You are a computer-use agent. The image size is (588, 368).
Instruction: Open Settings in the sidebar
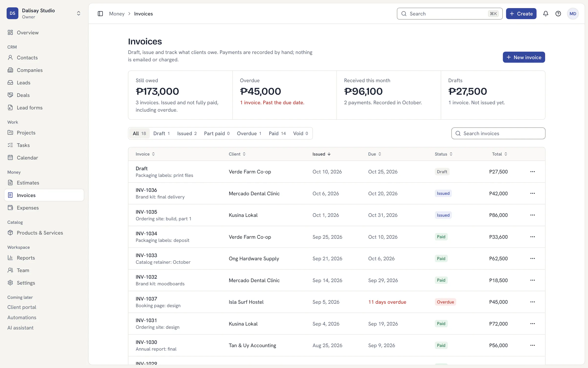pos(44,283)
